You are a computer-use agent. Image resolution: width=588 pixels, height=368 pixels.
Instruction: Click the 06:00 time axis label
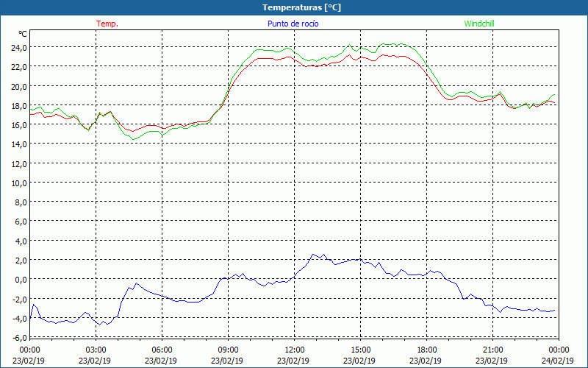(162, 350)
